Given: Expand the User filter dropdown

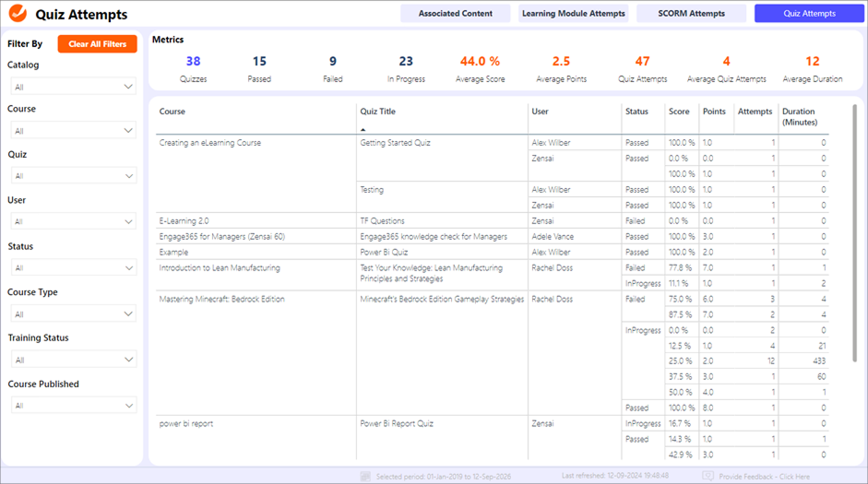Looking at the screenshot, I should tap(72, 221).
